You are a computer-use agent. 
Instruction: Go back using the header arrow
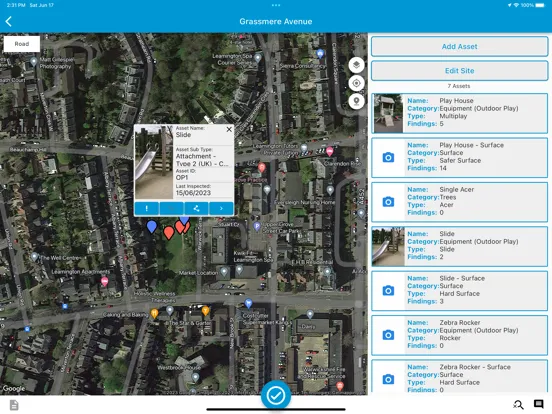[x=8, y=21]
